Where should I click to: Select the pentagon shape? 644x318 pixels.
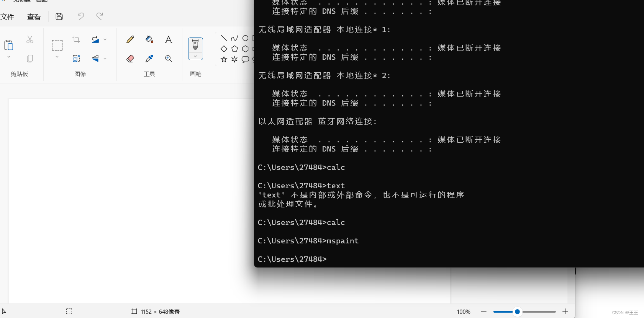234,49
